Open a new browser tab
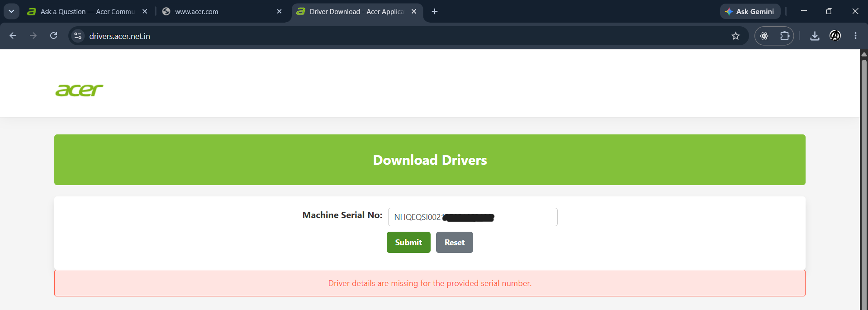The image size is (868, 310). tap(435, 11)
